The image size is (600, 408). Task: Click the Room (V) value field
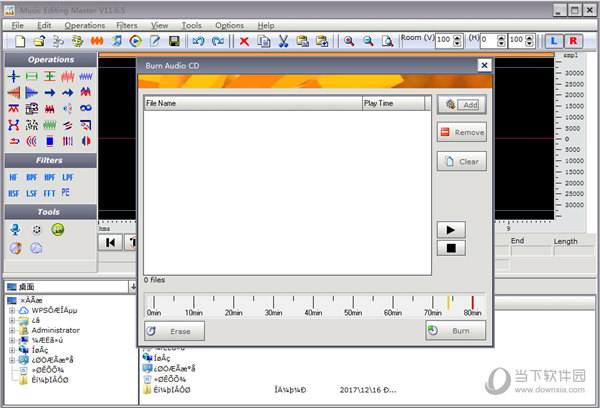click(x=444, y=40)
